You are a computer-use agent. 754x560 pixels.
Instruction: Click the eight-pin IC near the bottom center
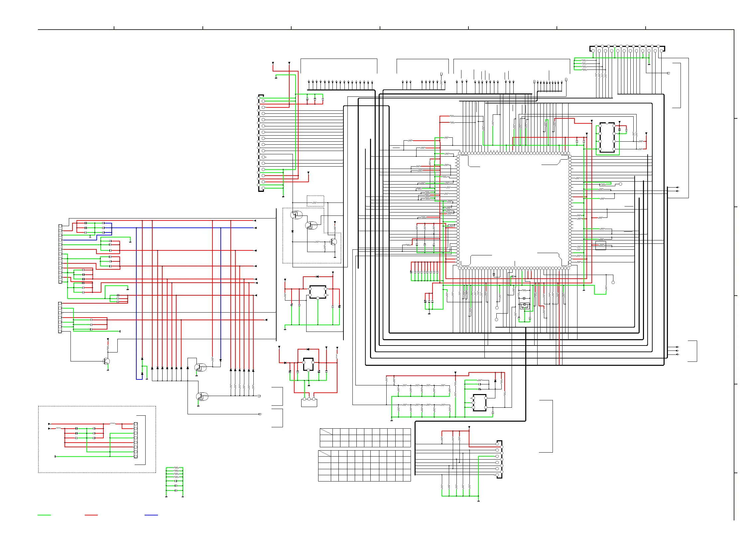coord(479,403)
